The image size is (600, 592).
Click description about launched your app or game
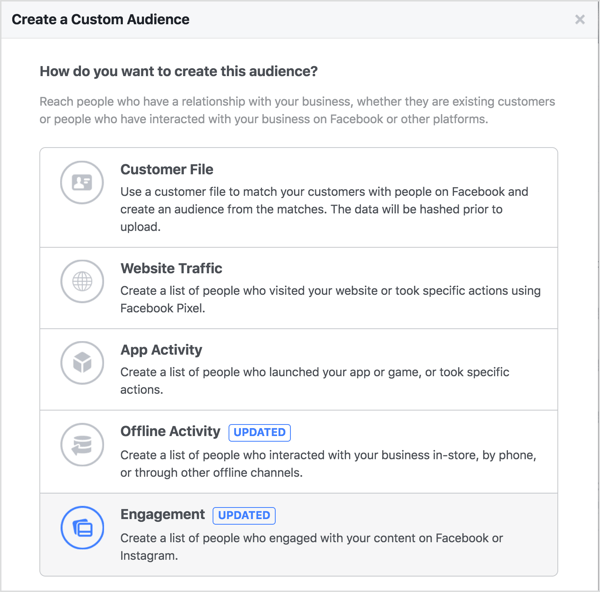click(315, 381)
